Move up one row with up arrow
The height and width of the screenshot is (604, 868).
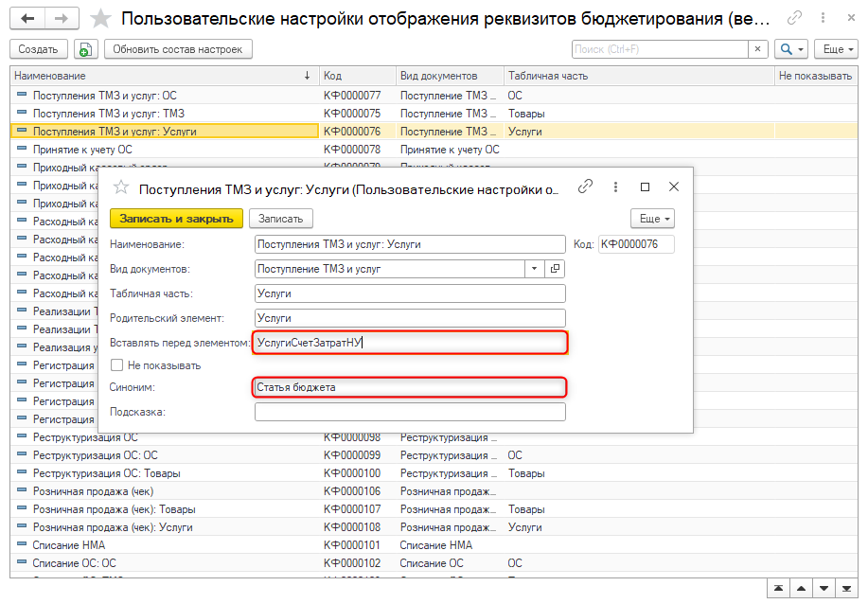point(801,589)
